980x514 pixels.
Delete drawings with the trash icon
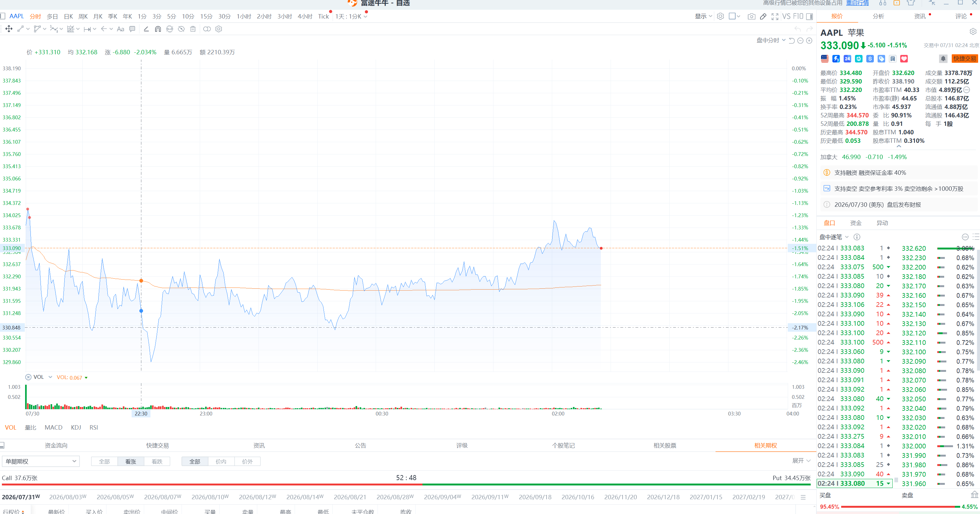193,29
